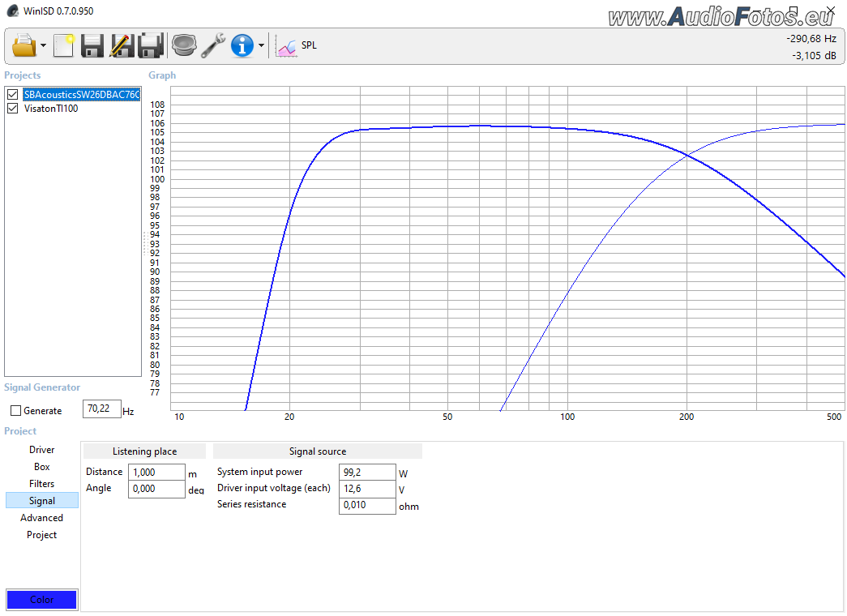Click the System input power field
This screenshot has height=616, width=847.
point(367,473)
